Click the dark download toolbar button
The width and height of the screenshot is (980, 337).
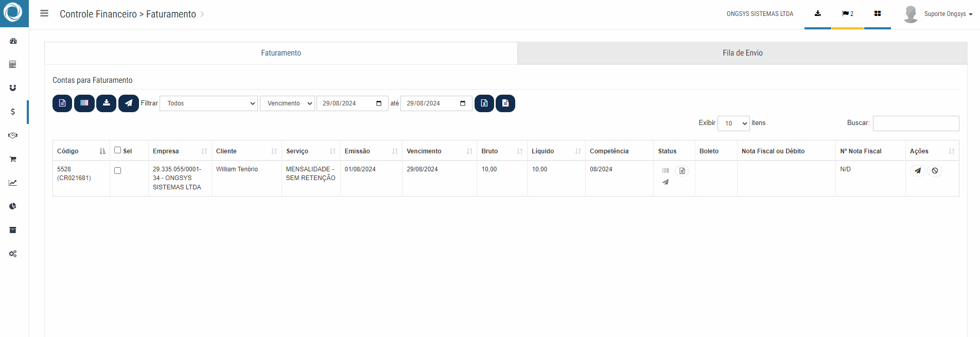[107, 103]
